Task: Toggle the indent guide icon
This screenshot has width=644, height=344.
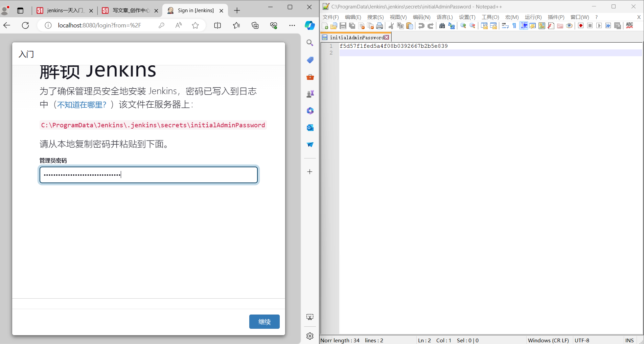Action: tap(524, 26)
